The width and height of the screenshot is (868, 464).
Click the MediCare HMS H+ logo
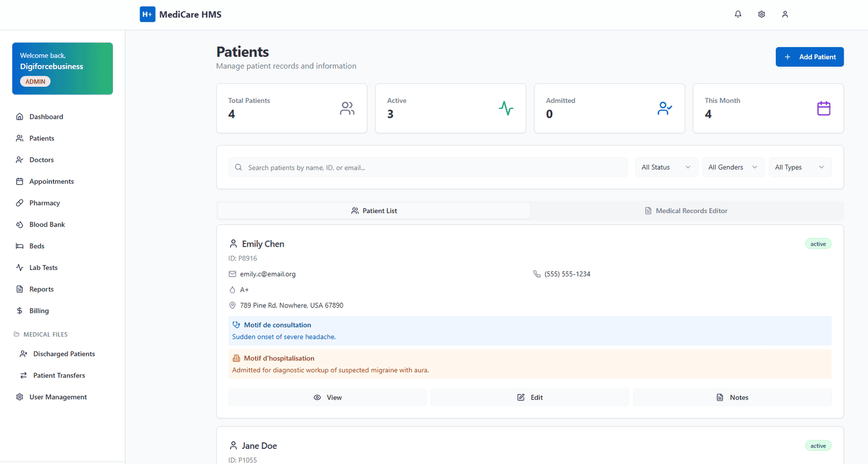pyautogui.click(x=148, y=14)
